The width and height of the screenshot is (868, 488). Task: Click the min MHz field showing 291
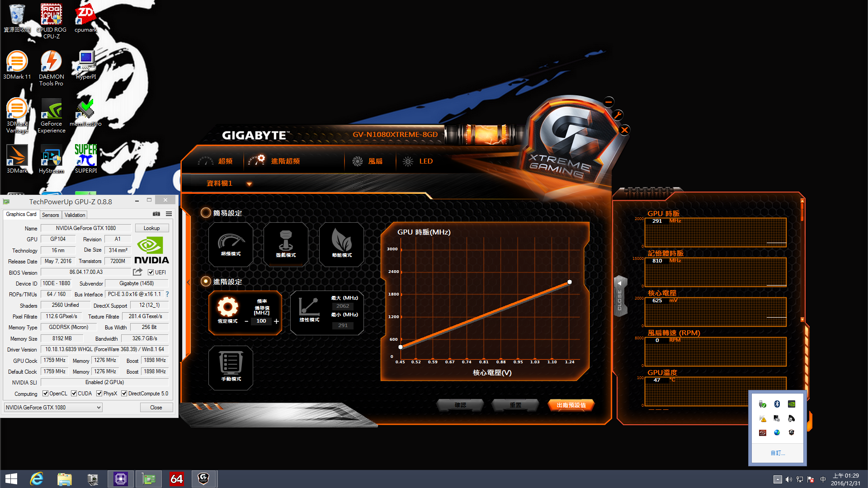click(343, 325)
